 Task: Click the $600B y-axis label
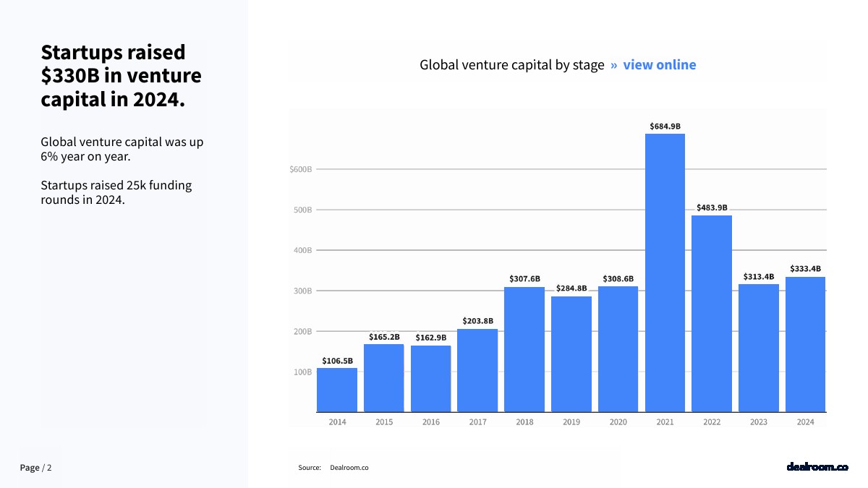coord(300,169)
